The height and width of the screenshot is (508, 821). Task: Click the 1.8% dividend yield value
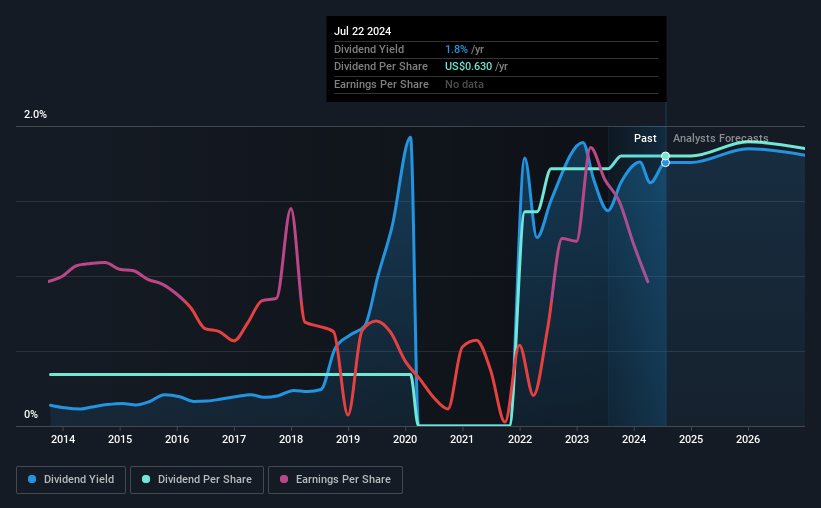pos(456,49)
